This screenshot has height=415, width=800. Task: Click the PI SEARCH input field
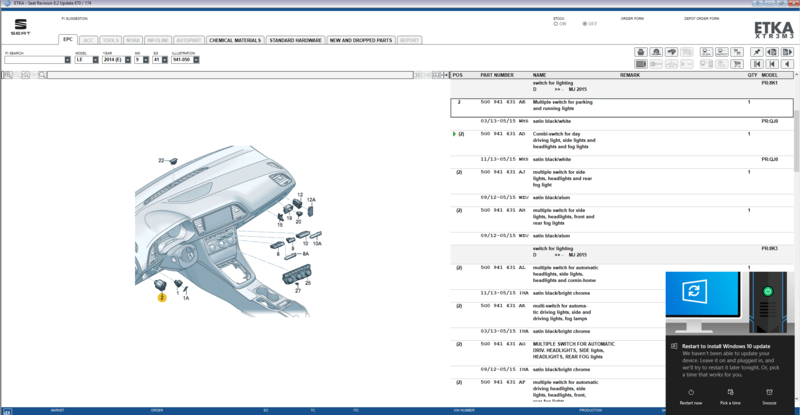pos(34,60)
